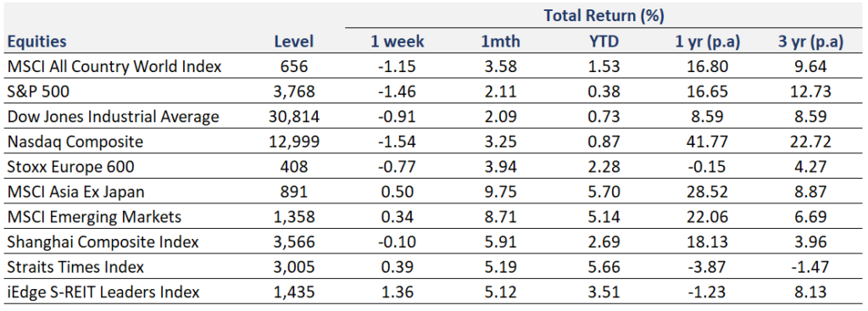868x311 pixels.
Task: Click the Equities column header
Action: pos(36,42)
